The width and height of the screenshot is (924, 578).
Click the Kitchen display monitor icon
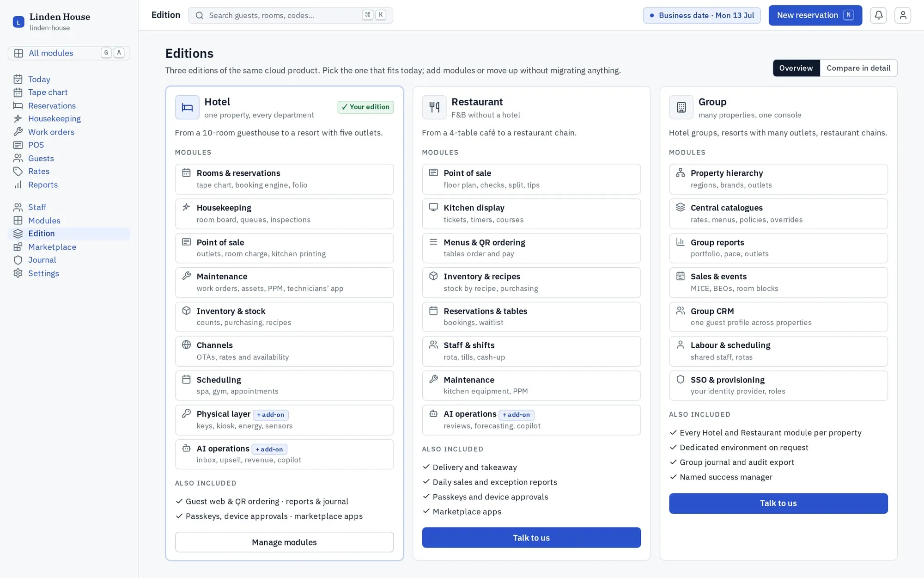point(433,207)
